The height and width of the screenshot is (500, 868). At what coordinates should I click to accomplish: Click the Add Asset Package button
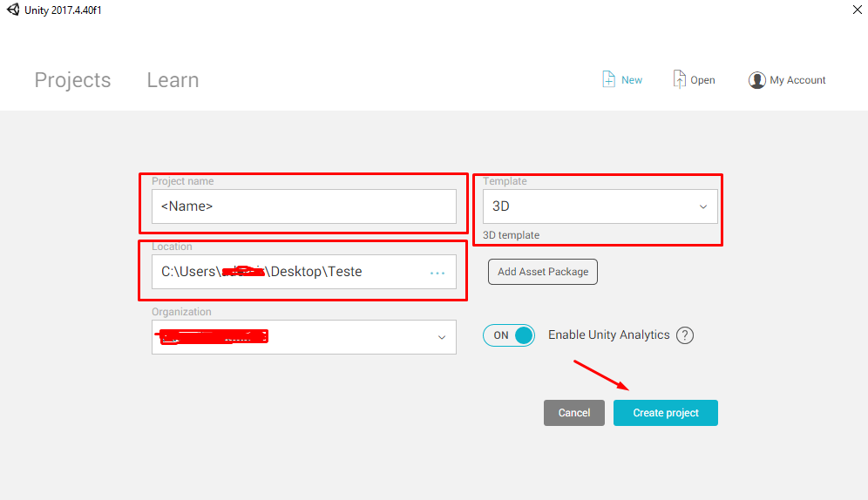pos(543,272)
